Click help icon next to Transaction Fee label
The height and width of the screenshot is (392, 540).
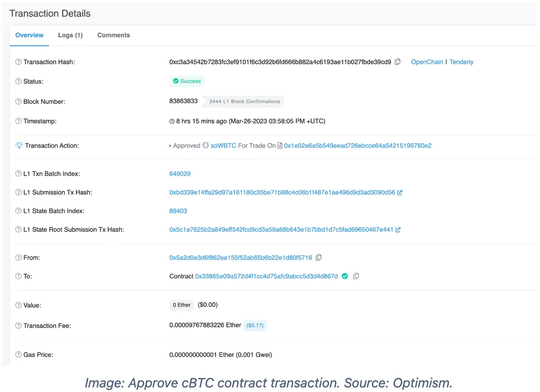click(18, 326)
